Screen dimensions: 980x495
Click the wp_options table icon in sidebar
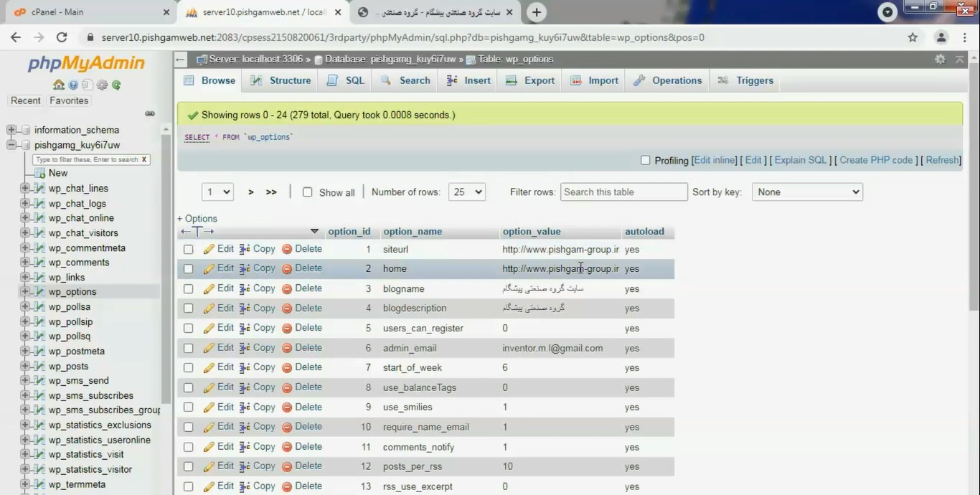pos(39,292)
